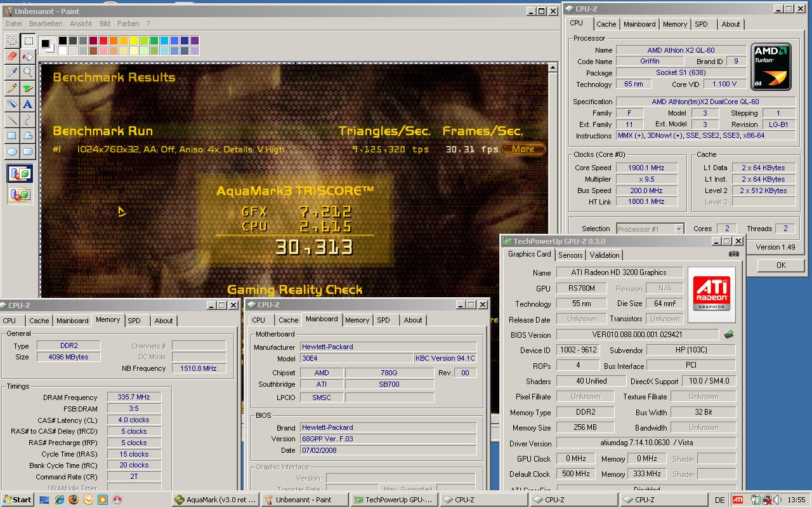The height and width of the screenshot is (508, 812).
Task: Open the About tab in top-right CPU-Z
Action: tap(731, 24)
